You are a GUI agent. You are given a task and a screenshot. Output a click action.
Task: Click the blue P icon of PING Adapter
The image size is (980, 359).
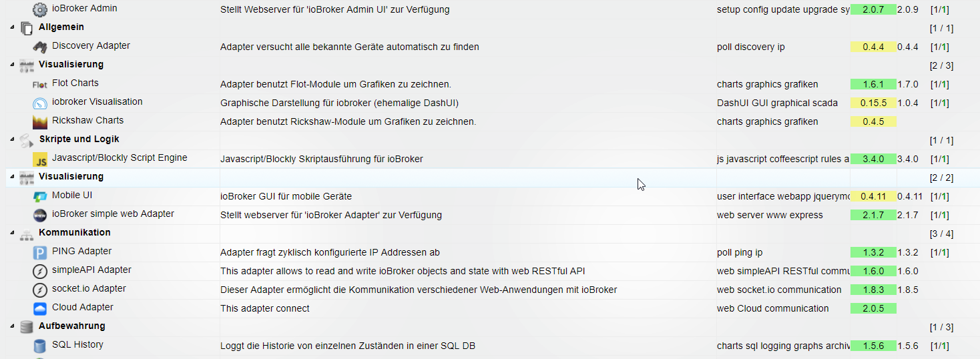click(40, 252)
